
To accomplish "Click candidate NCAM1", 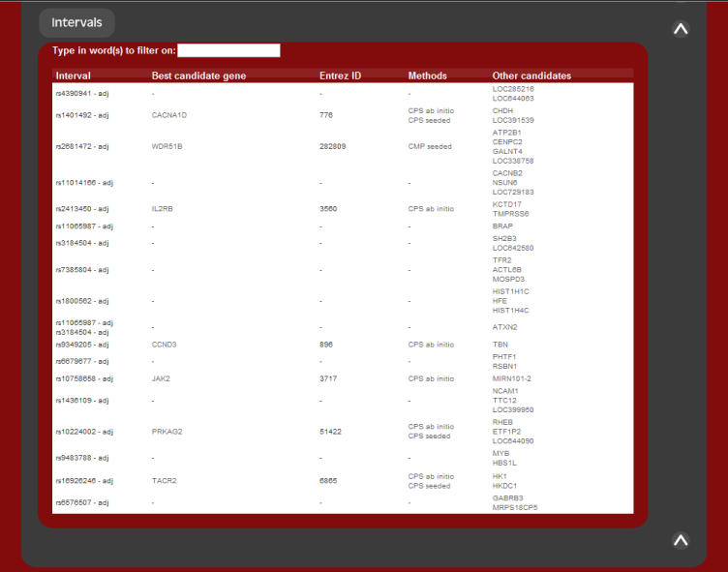I will pyautogui.click(x=505, y=391).
